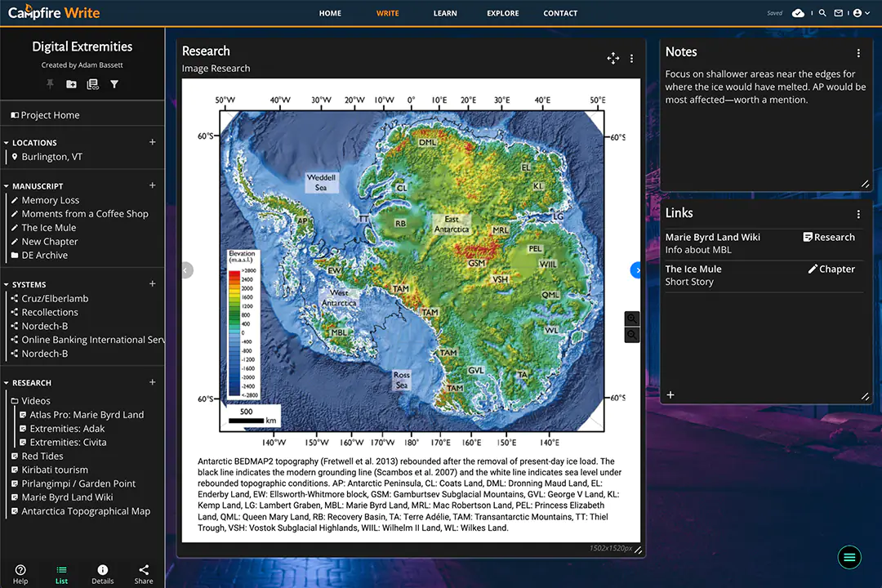This screenshot has height=588, width=882.
Task: Click the add folder icon
Action: 71,84
